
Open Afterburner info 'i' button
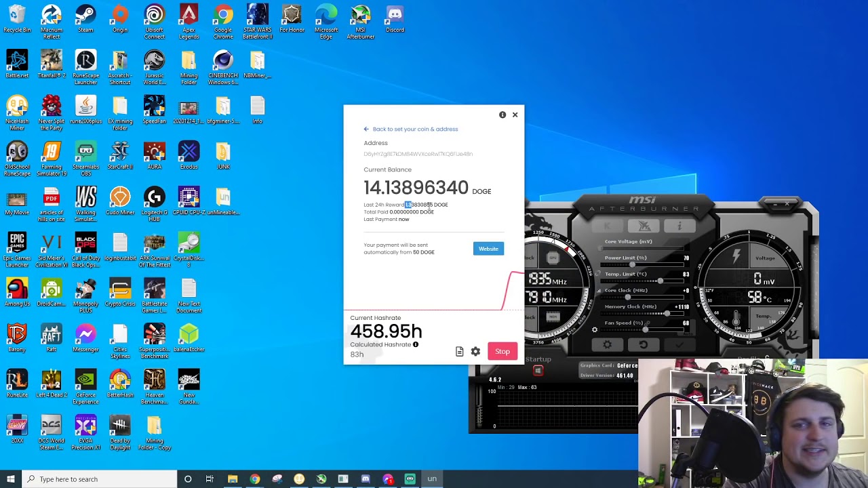[x=680, y=226]
